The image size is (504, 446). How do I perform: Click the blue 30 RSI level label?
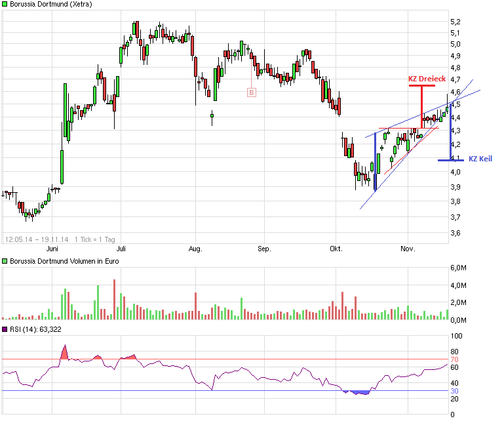[x=454, y=391]
